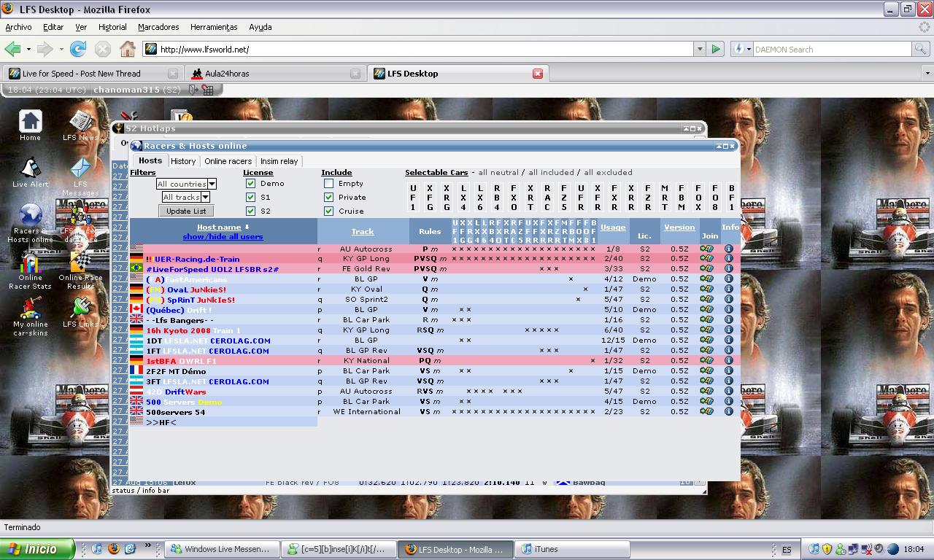Close the LFS Desktop browser tab
This screenshot has width=934, height=560.
click(x=538, y=73)
